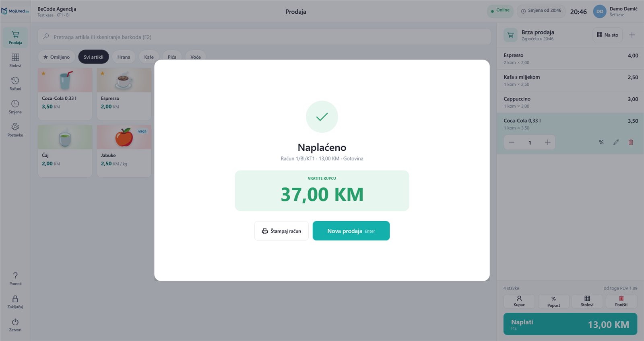The width and height of the screenshot is (644, 341).
Task: Open Postavke settings in sidebar
Action: [x=15, y=130]
